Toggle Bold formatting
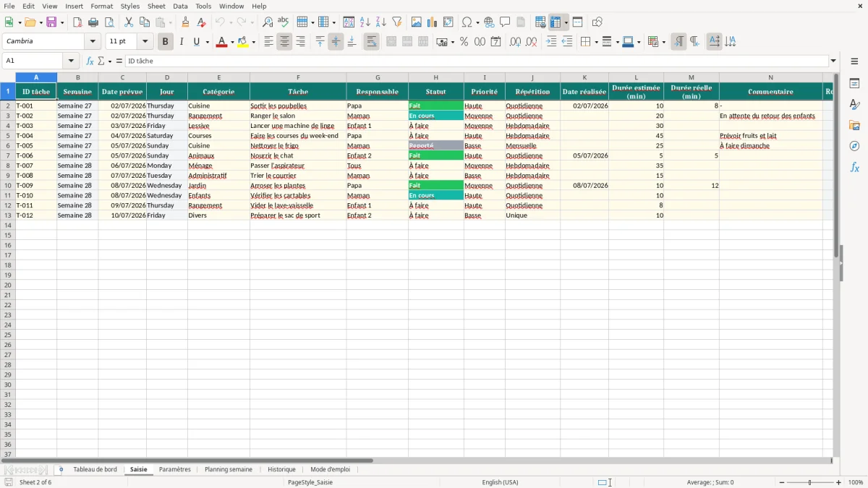Screen dimensions: 868x488 [165, 42]
